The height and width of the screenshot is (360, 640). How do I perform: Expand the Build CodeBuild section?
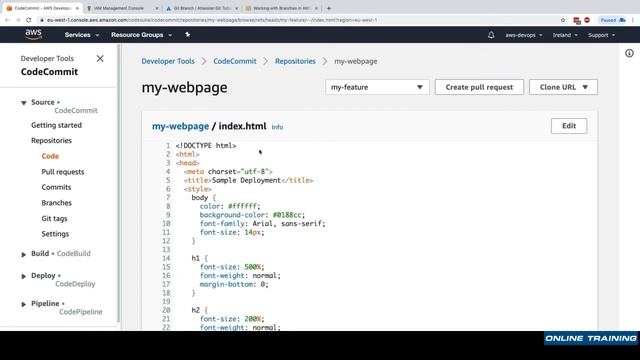(x=24, y=254)
